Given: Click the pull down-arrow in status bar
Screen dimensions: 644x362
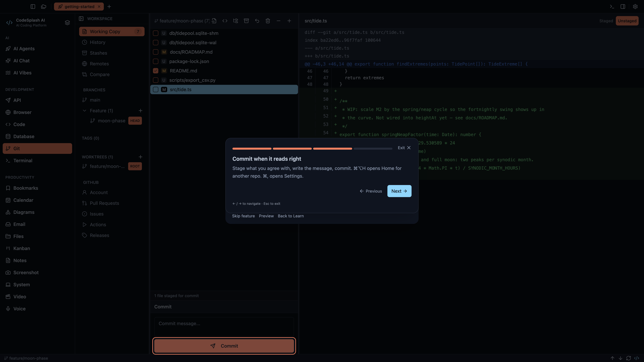Looking at the screenshot, I should [x=621, y=358].
